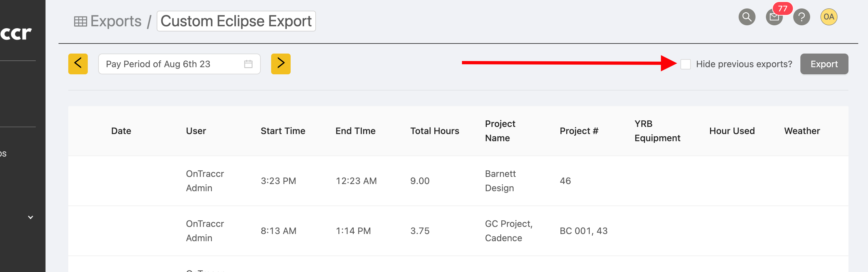Select OnTraccr Admin in GC Project row

(x=205, y=231)
